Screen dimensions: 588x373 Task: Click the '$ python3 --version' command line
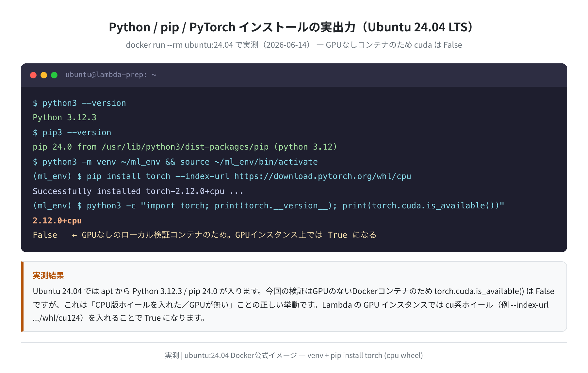[x=79, y=103]
